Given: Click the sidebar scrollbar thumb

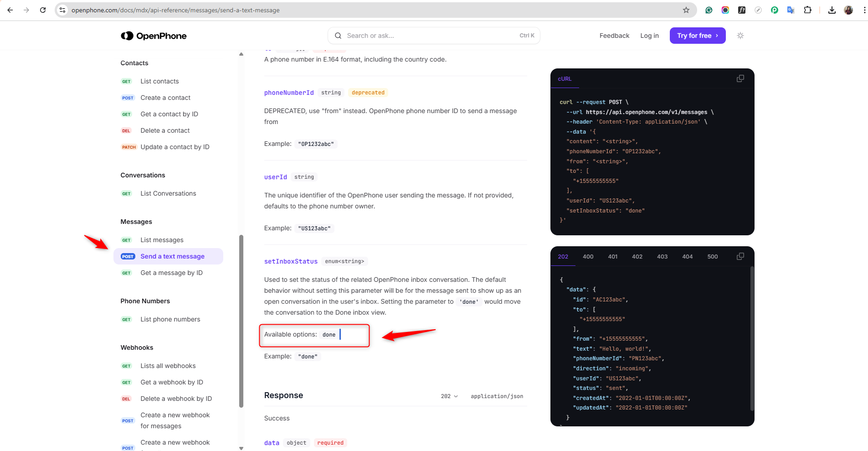Looking at the screenshot, I should pos(241,321).
